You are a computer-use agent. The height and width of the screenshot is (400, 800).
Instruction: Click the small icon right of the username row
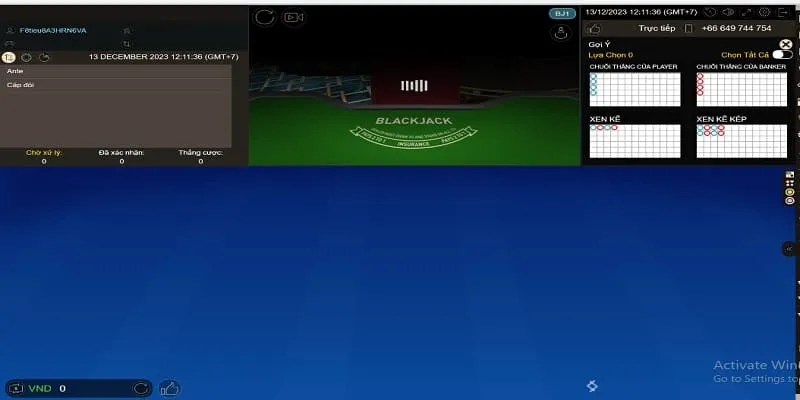[x=127, y=31]
